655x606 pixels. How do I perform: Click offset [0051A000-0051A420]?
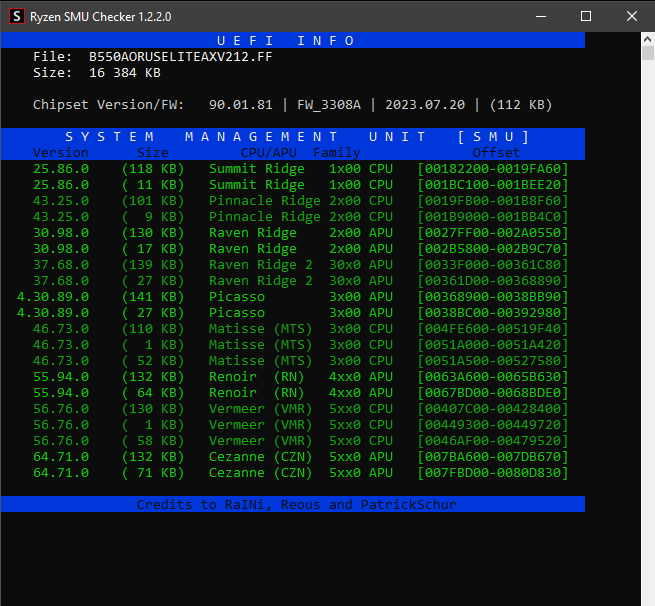click(493, 345)
